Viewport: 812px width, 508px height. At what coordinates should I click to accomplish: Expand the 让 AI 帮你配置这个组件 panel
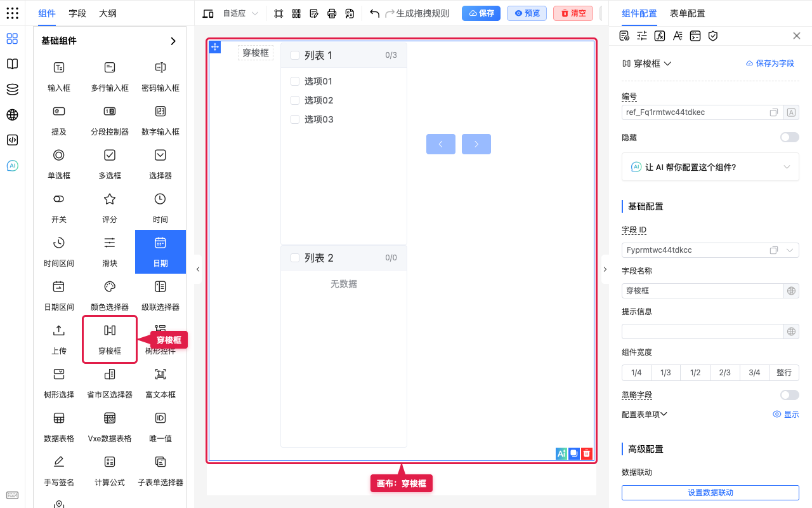[x=710, y=167]
